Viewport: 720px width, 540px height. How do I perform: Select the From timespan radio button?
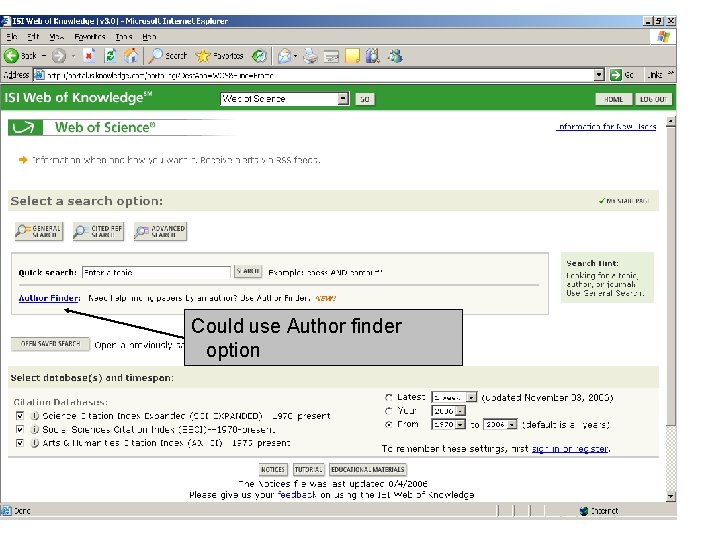(x=389, y=424)
